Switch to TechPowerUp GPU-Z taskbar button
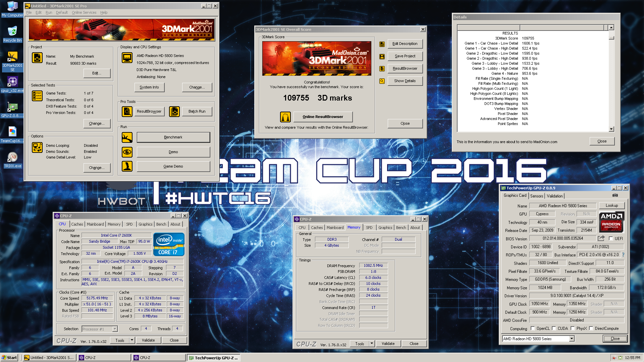The width and height of the screenshot is (644, 362). click(x=214, y=358)
